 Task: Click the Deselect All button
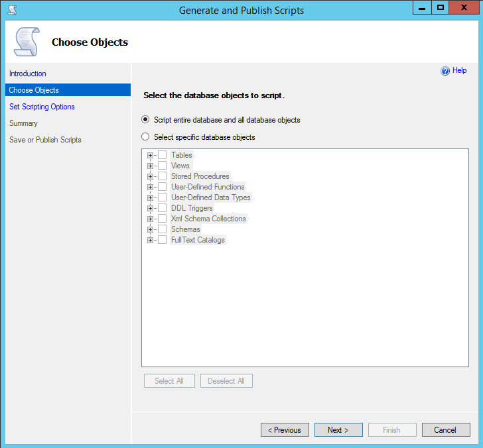click(226, 381)
